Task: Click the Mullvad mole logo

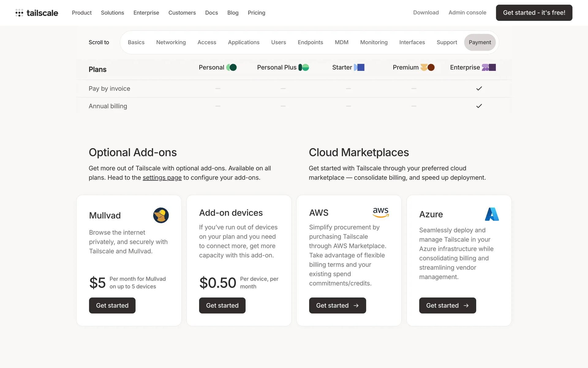Action: pyautogui.click(x=161, y=215)
